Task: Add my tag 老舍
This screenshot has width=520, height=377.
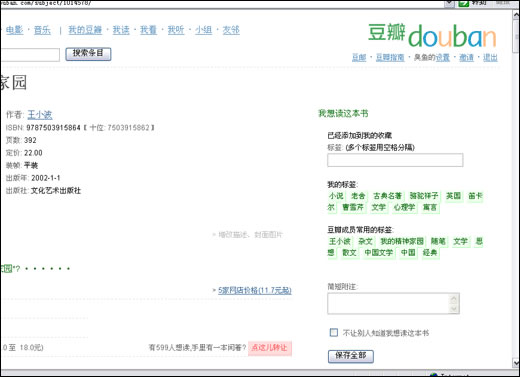Action: (358, 196)
